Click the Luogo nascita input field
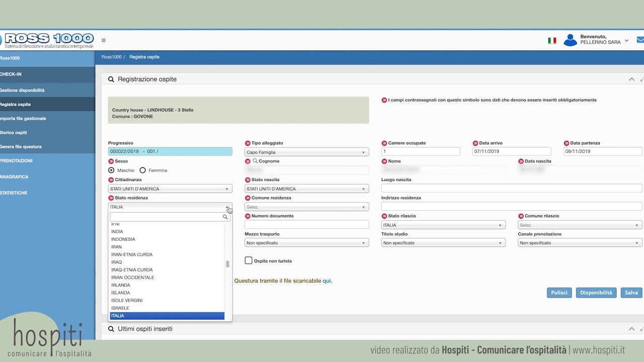 click(512, 188)
